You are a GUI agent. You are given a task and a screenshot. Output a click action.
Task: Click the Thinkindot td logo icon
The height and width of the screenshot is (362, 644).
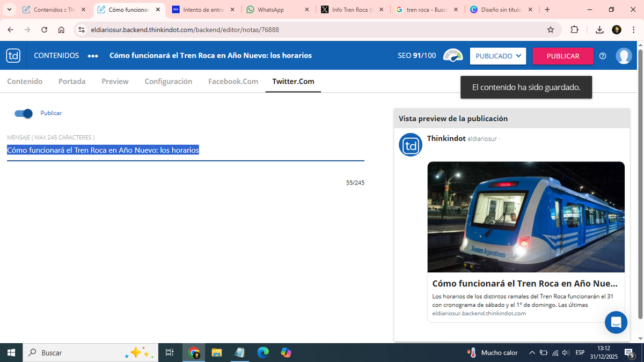[13, 56]
